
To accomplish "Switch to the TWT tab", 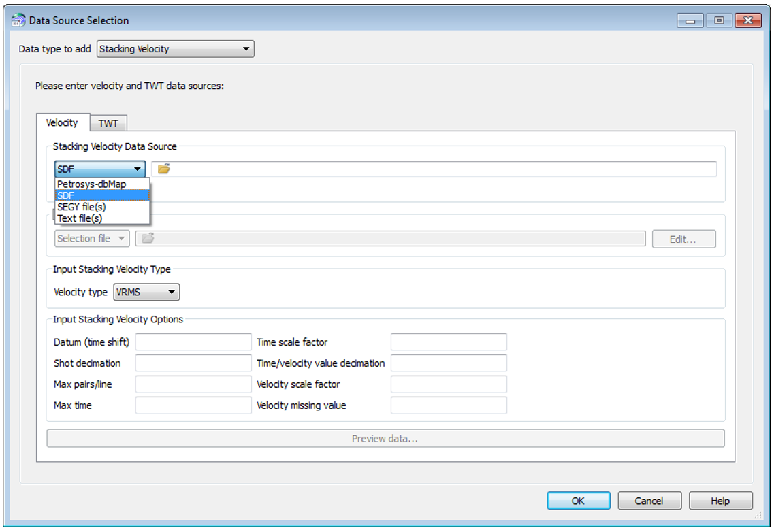I will click(108, 123).
